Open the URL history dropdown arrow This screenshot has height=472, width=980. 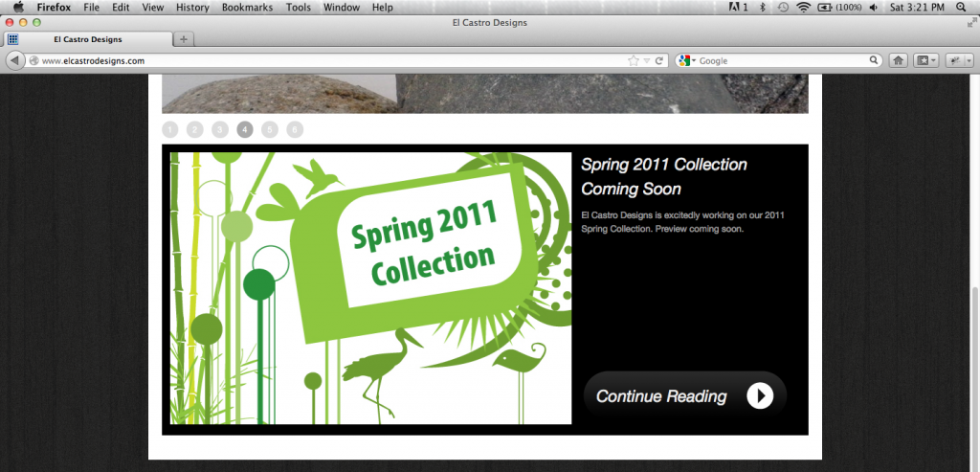pyautogui.click(x=647, y=61)
